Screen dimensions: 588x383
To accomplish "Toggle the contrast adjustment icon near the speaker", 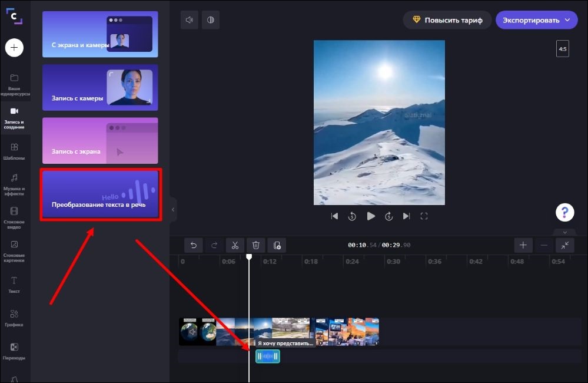I will [210, 19].
